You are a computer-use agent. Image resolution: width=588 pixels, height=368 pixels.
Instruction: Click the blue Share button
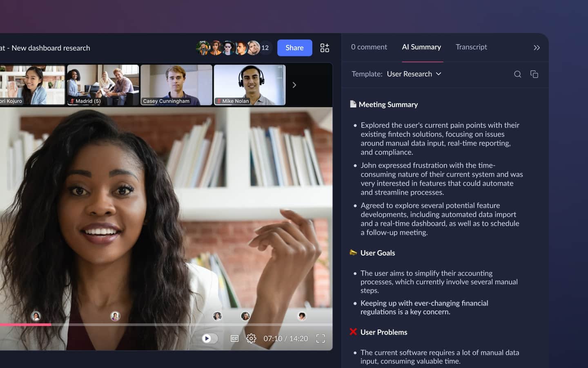[x=294, y=48]
